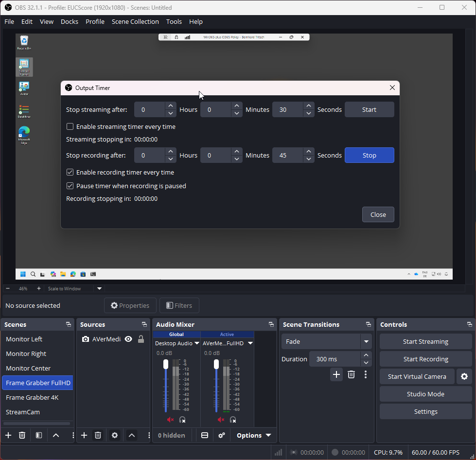Open the Tools menu
This screenshot has height=460, width=476.
(174, 21)
